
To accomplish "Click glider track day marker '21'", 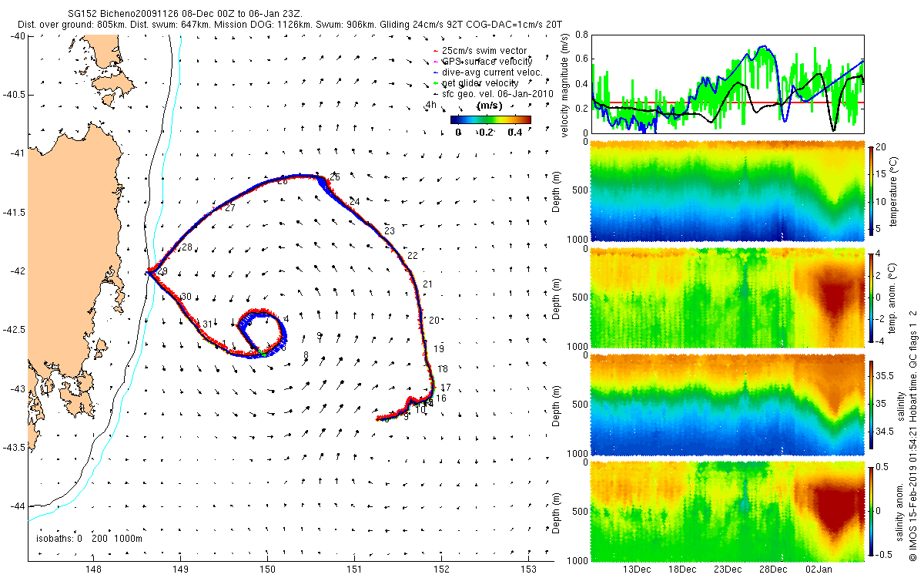I will point(428,285).
